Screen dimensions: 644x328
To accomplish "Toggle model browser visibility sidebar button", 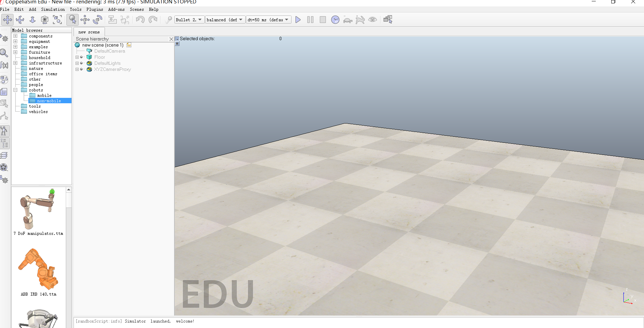I will pyautogui.click(x=4, y=131).
